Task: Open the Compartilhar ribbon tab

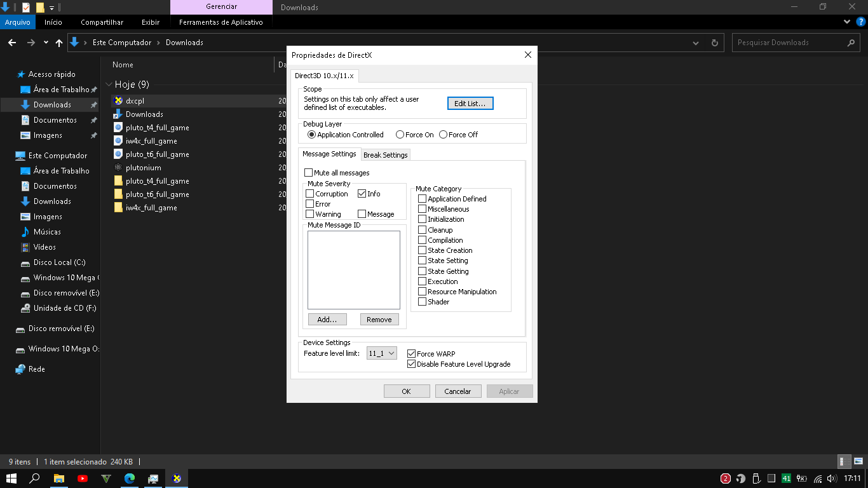Action: tap(102, 22)
